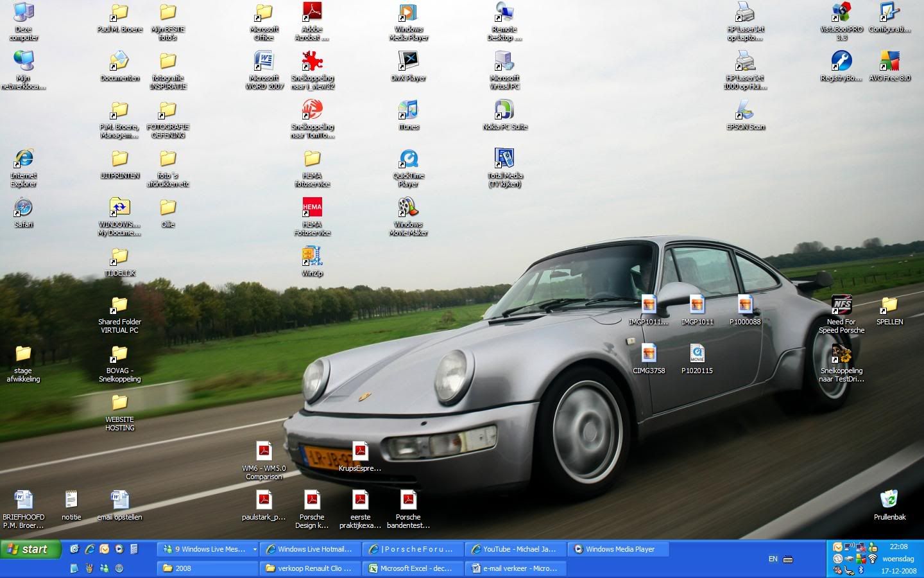Open stage afwikkeling folder
Image resolution: width=924 pixels, height=578 pixels.
(x=23, y=363)
